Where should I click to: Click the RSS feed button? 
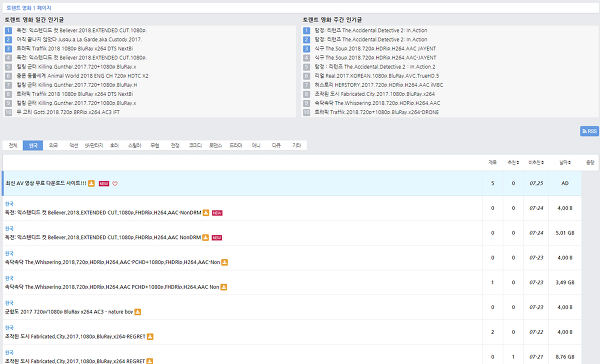(x=589, y=131)
